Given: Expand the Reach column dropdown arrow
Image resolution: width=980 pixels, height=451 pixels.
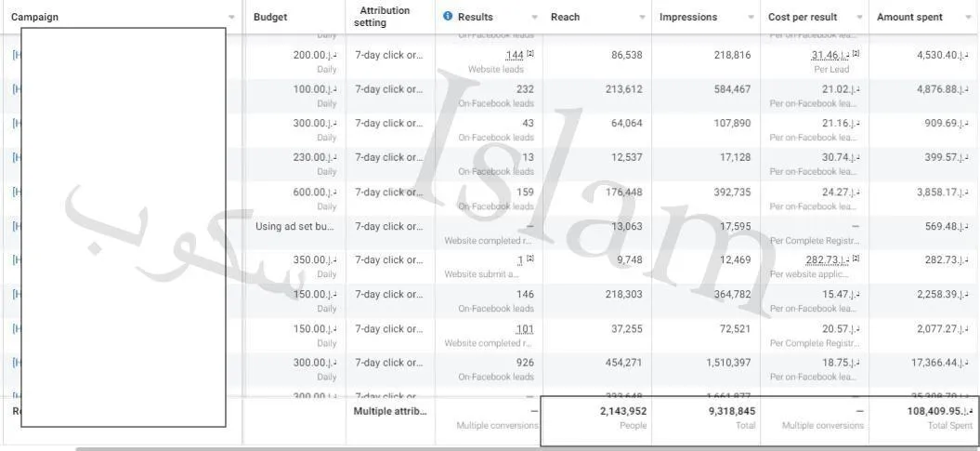Looking at the screenshot, I should click(x=643, y=18).
